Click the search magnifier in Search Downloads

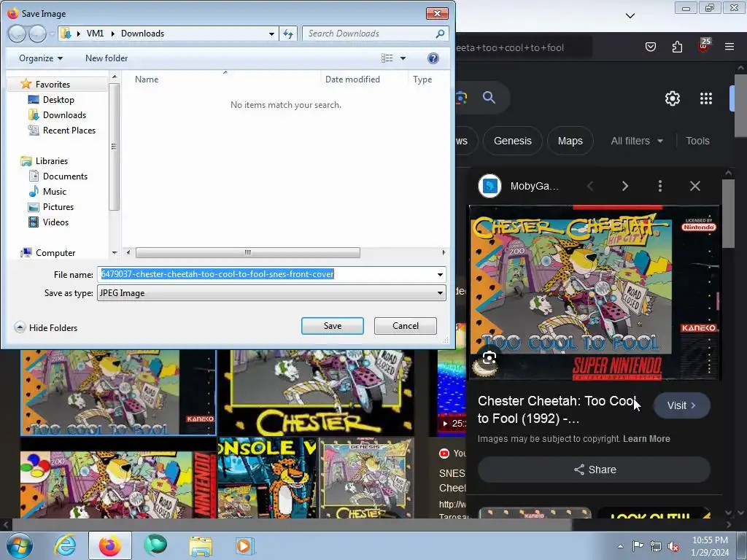point(440,34)
